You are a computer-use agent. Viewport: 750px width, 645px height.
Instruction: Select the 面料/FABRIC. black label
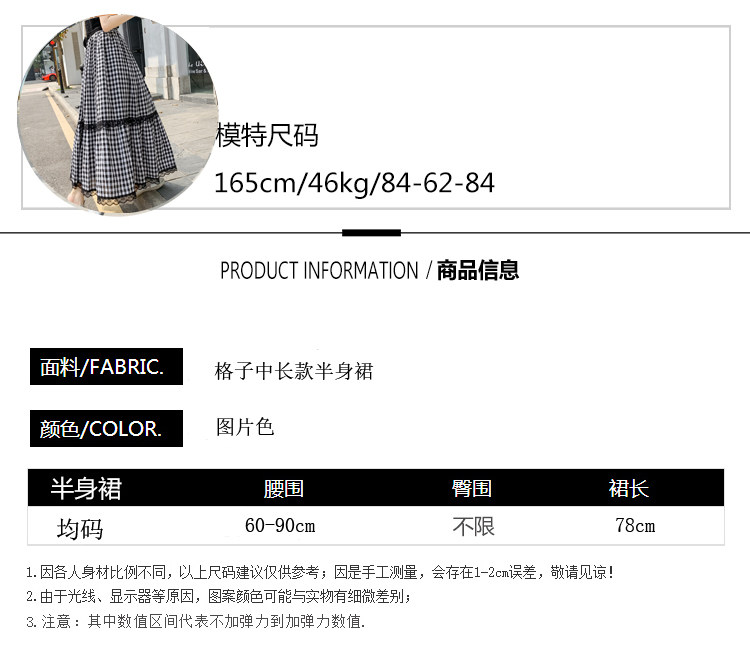(106, 367)
